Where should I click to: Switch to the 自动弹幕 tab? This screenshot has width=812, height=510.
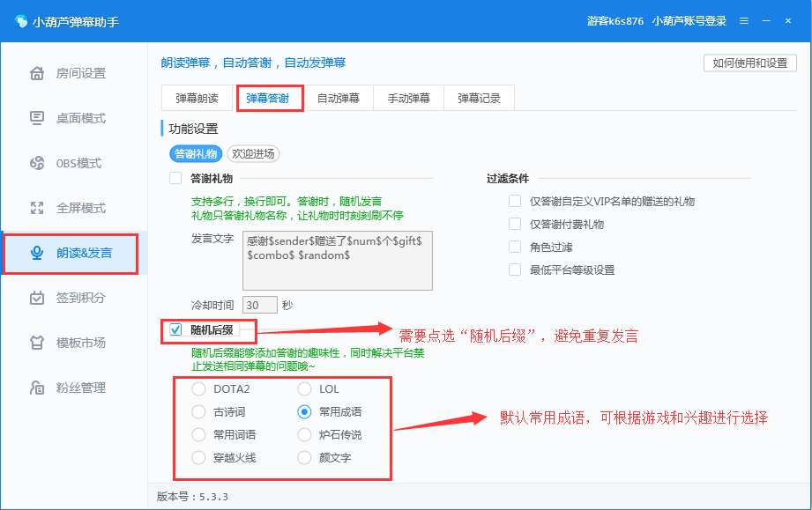339,98
